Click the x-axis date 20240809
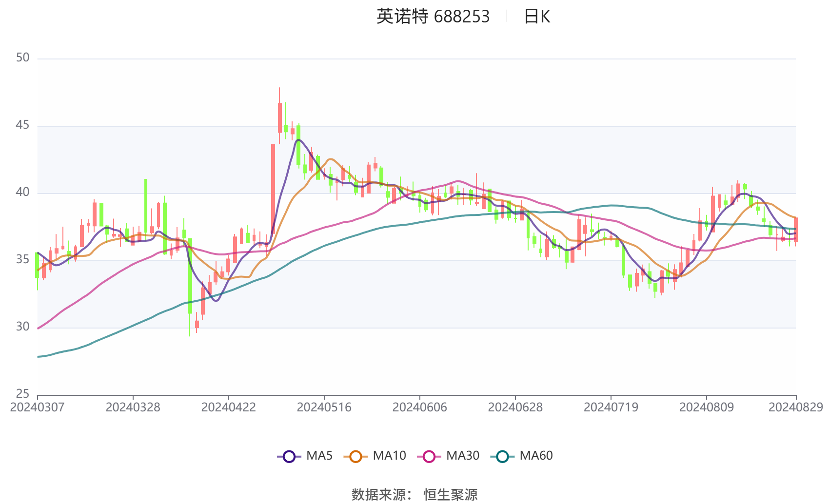This screenshot has width=829, height=504. (706, 407)
